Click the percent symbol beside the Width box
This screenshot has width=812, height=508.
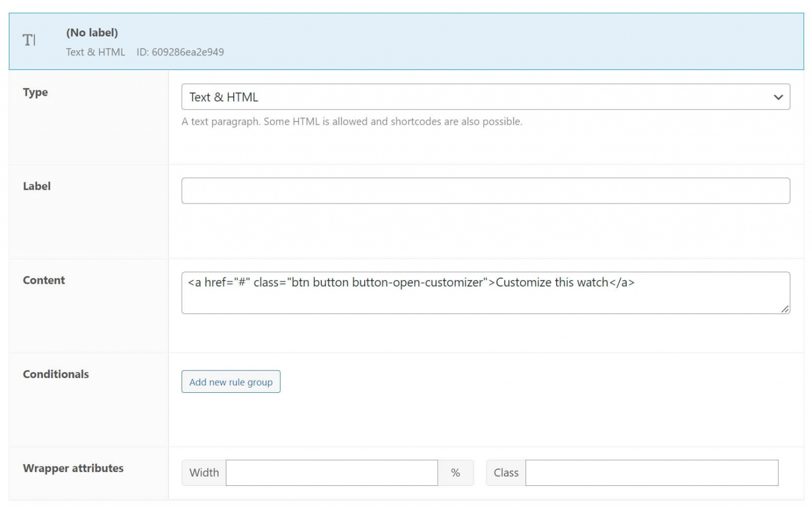[x=456, y=473]
